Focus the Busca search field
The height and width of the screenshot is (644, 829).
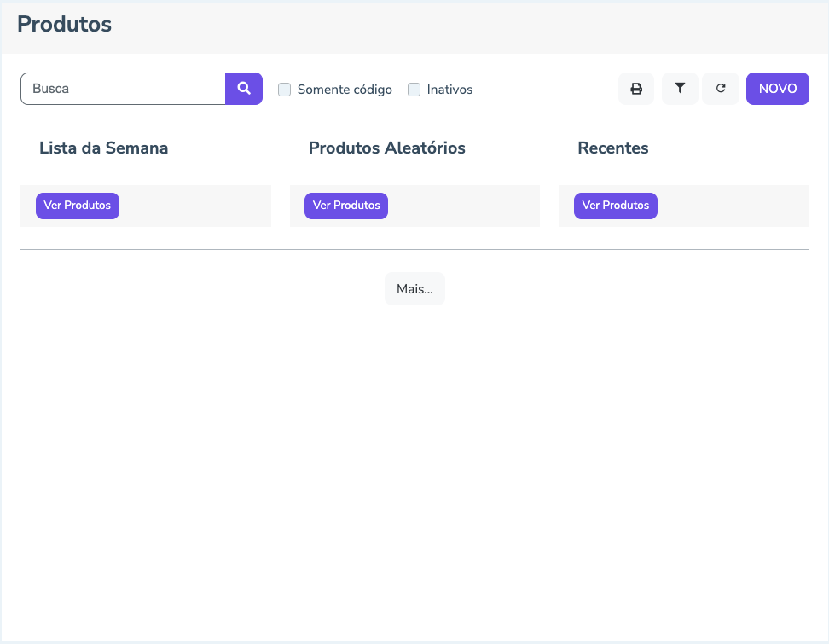click(124, 89)
